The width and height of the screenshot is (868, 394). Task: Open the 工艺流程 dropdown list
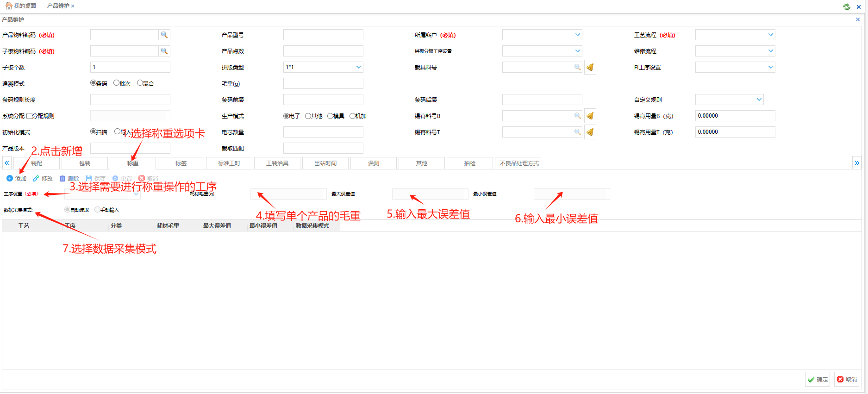point(770,35)
